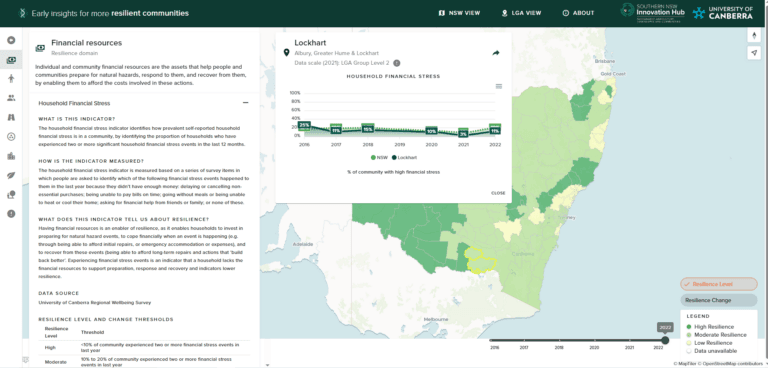
Task: Switch to LGA VIEW
Action: (x=521, y=13)
